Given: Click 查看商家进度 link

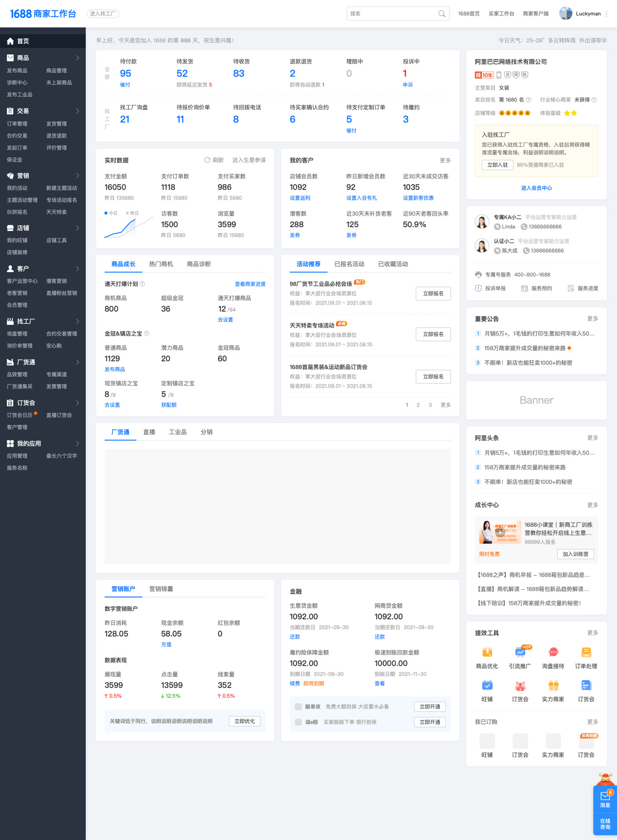Looking at the screenshot, I should point(250,284).
